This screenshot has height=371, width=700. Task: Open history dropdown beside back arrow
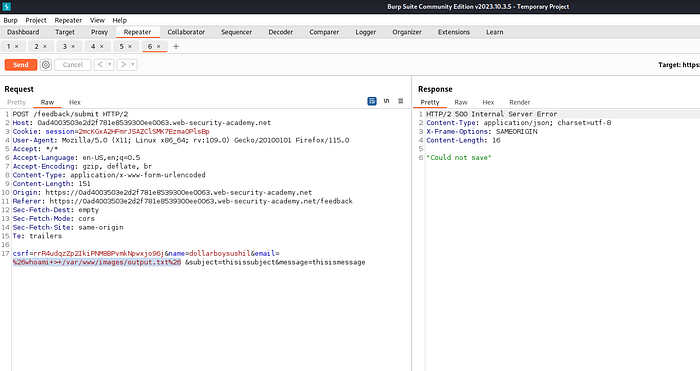109,65
